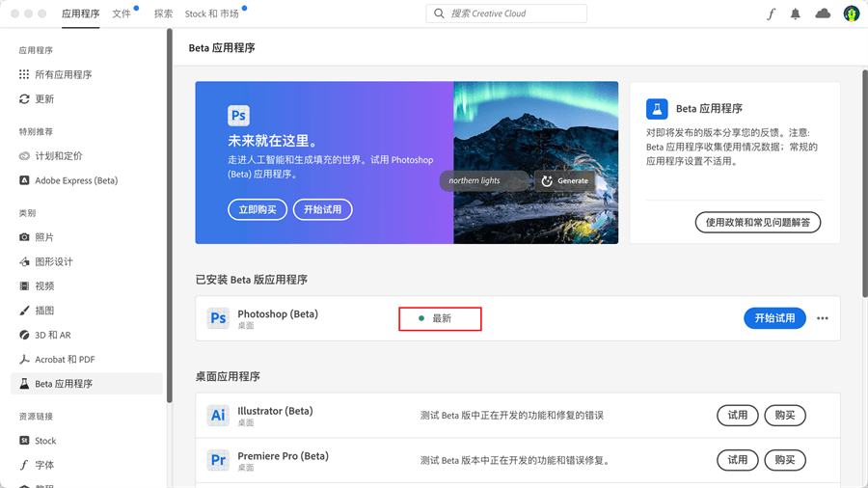Select 插图 category label in sidebar
Viewport: 868px width, 488px height.
pyautogui.click(x=44, y=311)
